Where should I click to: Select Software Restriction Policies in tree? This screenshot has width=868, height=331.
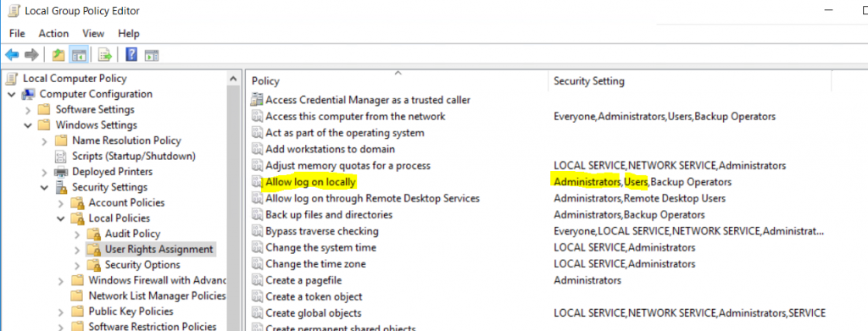click(153, 327)
